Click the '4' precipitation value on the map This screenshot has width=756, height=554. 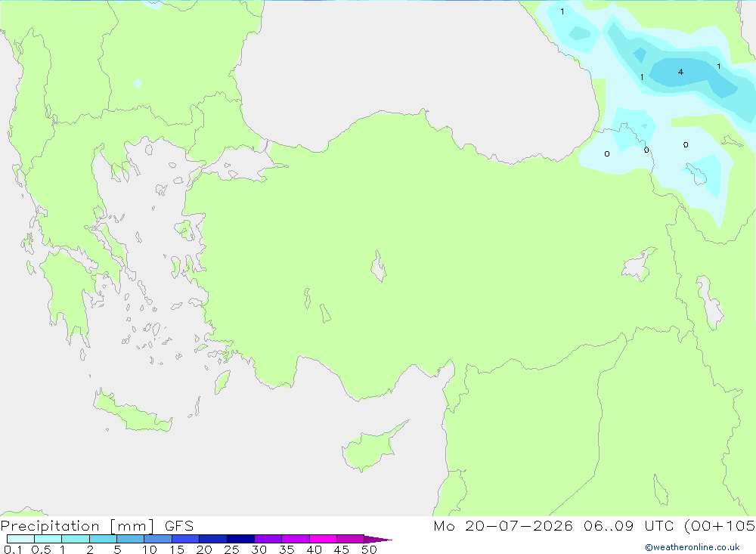coord(680,72)
